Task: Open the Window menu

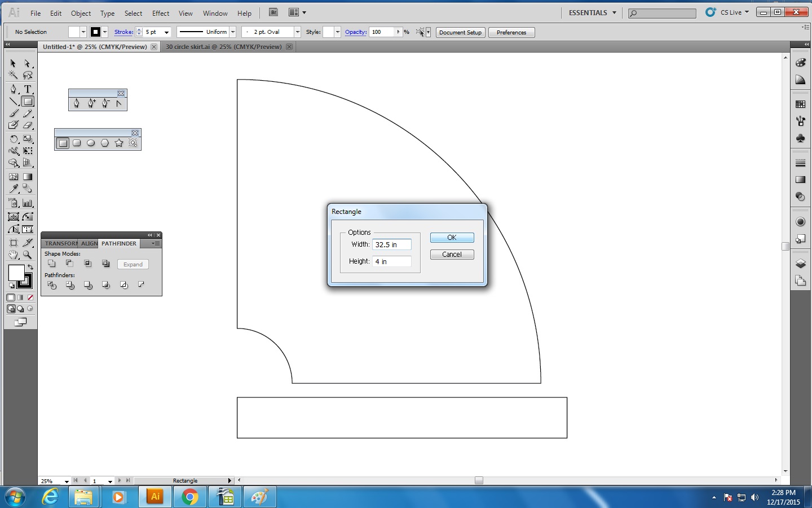Action: click(x=215, y=13)
